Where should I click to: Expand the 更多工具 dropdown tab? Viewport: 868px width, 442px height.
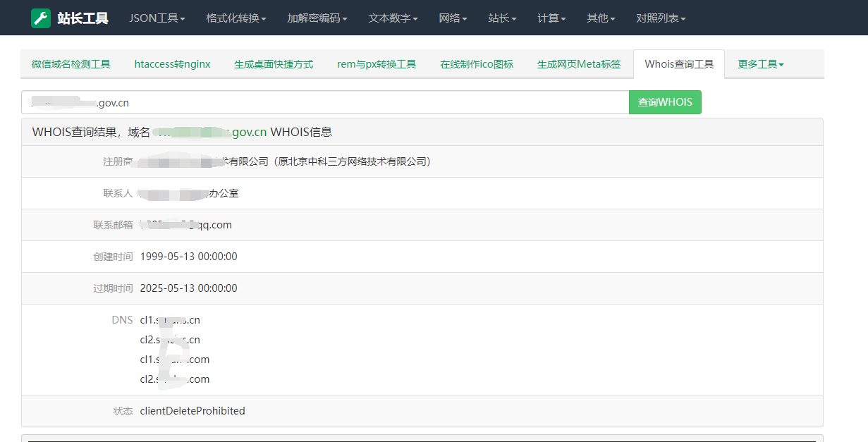tap(761, 64)
